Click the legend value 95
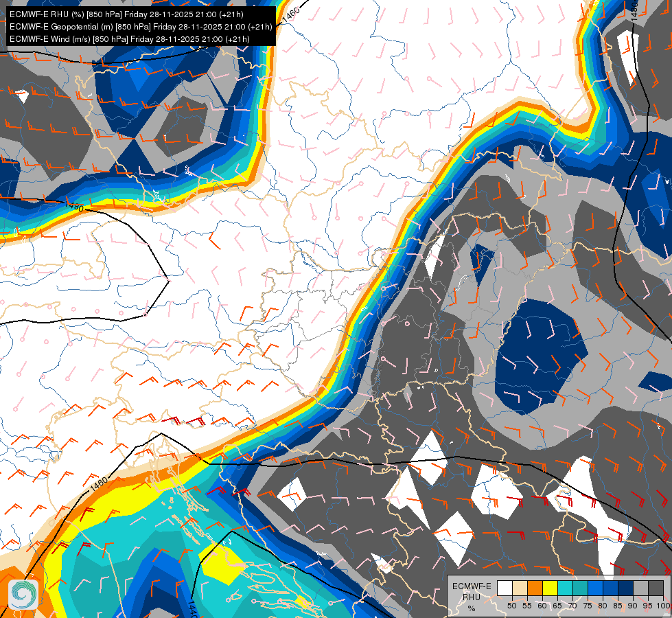Image resolution: width=672 pixels, height=618 pixels. [647, 606]
